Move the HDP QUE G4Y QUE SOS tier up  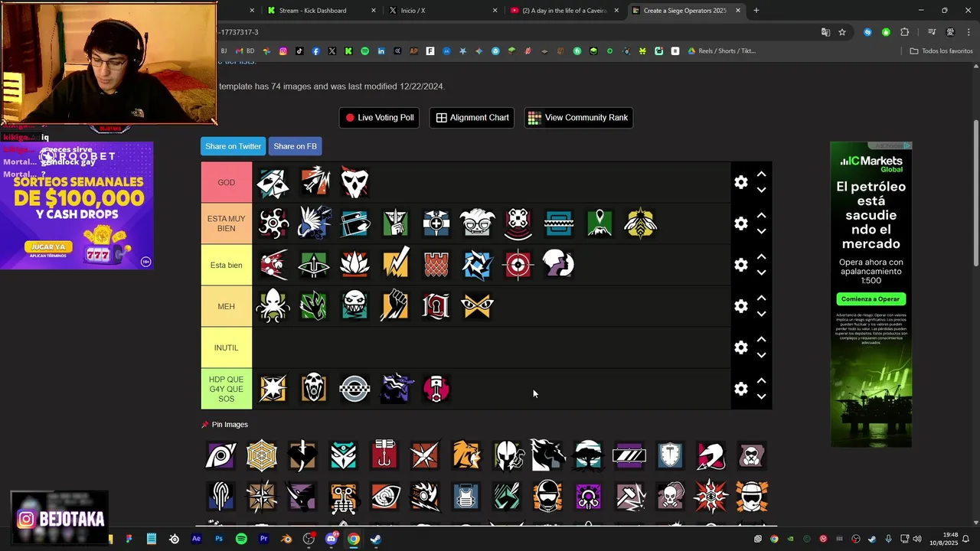[762, 381]
